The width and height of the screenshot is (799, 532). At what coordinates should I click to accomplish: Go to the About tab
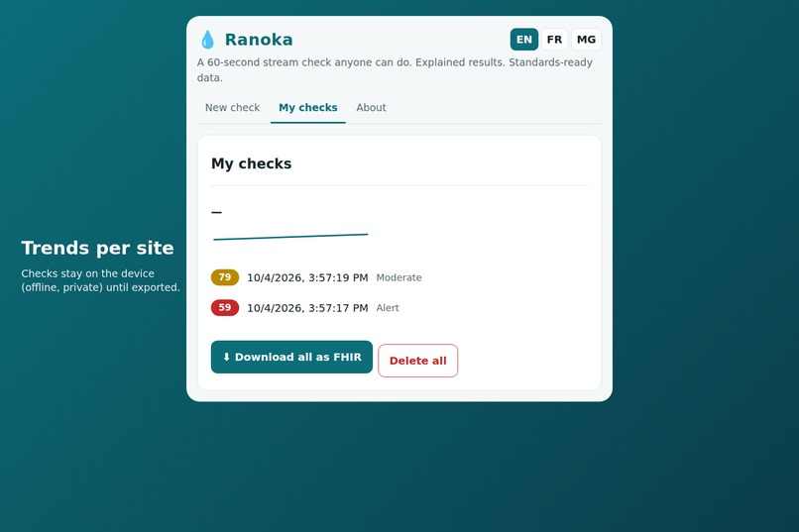coord(371,107)
